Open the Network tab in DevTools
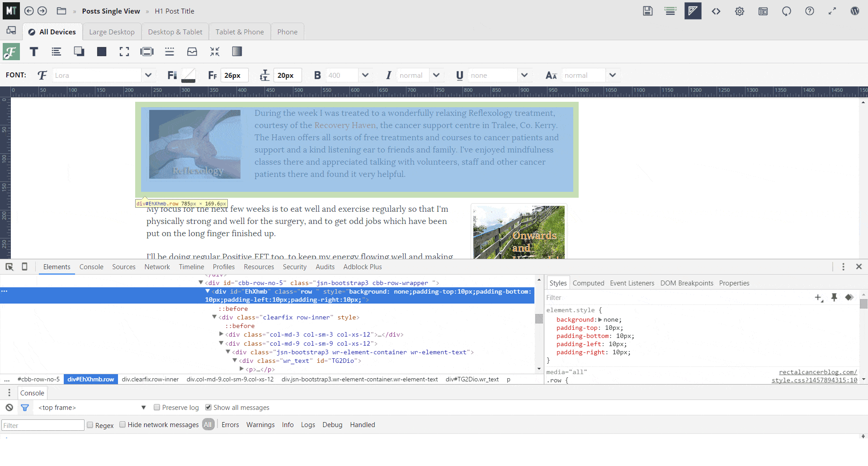This screenshot has width=868, height=466. tap(157, 267)
